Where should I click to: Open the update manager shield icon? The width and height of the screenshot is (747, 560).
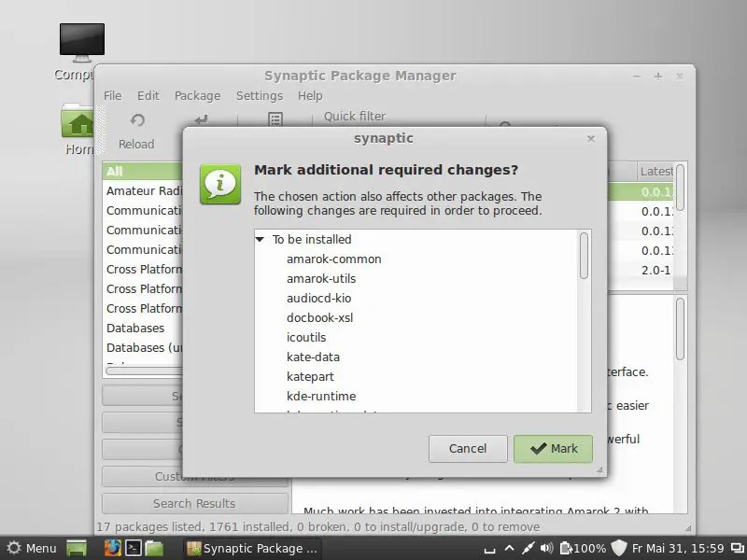click(619, 548)
